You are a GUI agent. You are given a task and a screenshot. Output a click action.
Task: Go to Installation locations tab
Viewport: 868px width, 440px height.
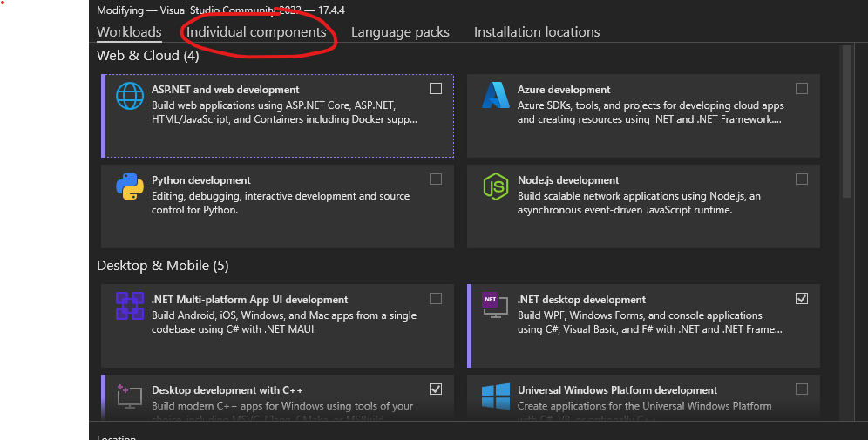(x=537, y=32)
